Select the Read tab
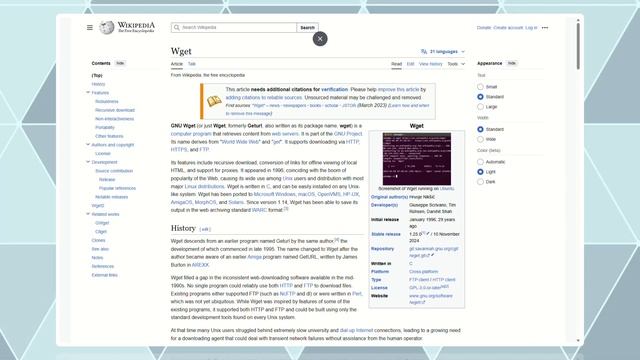The image size is (640, 360). [x=396, y=64]
